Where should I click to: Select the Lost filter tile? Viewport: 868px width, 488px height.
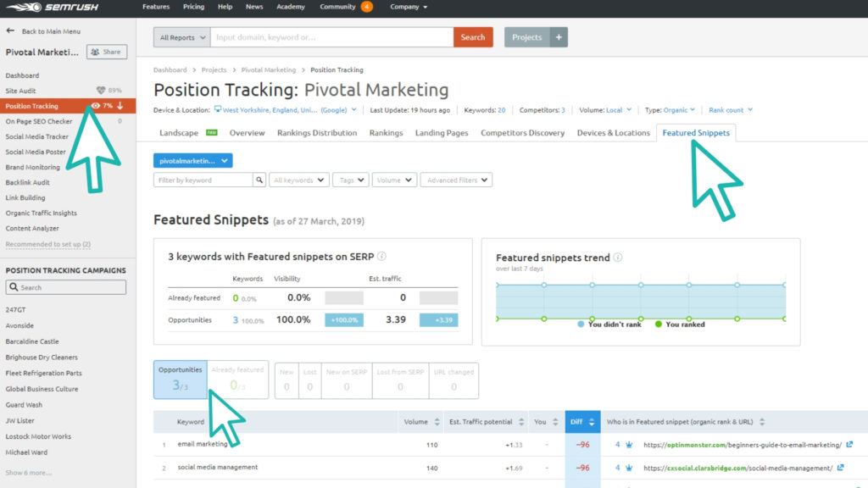click(310, 380)
